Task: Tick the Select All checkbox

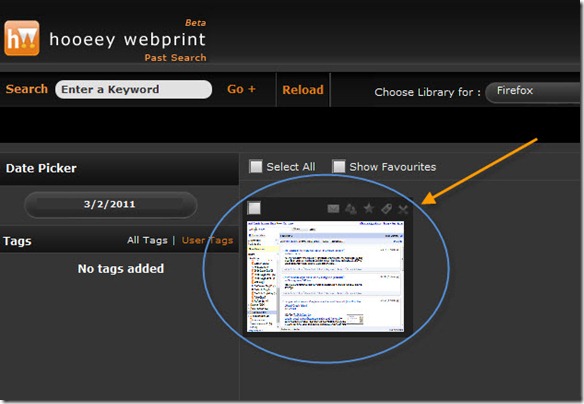Action: click(256, 166)
